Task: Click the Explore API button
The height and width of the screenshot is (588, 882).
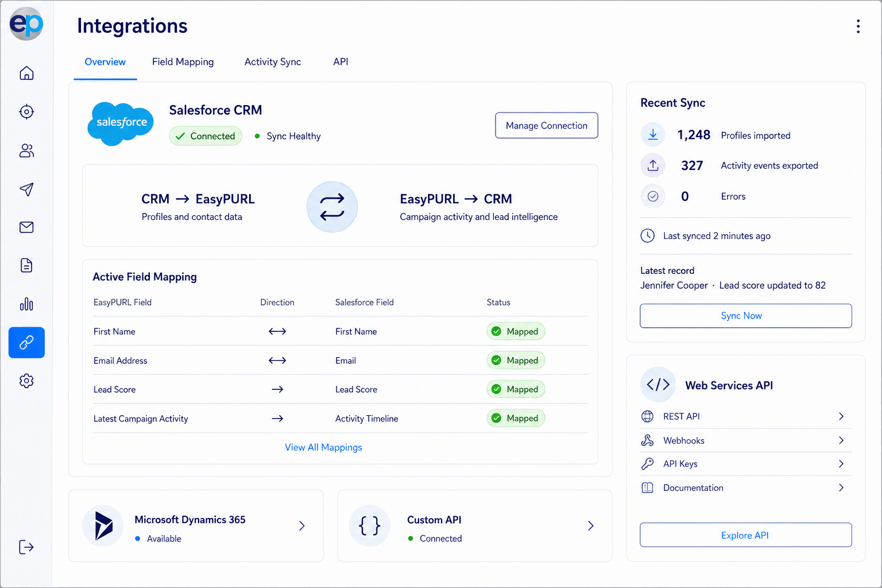Action: tap(746, 535)
